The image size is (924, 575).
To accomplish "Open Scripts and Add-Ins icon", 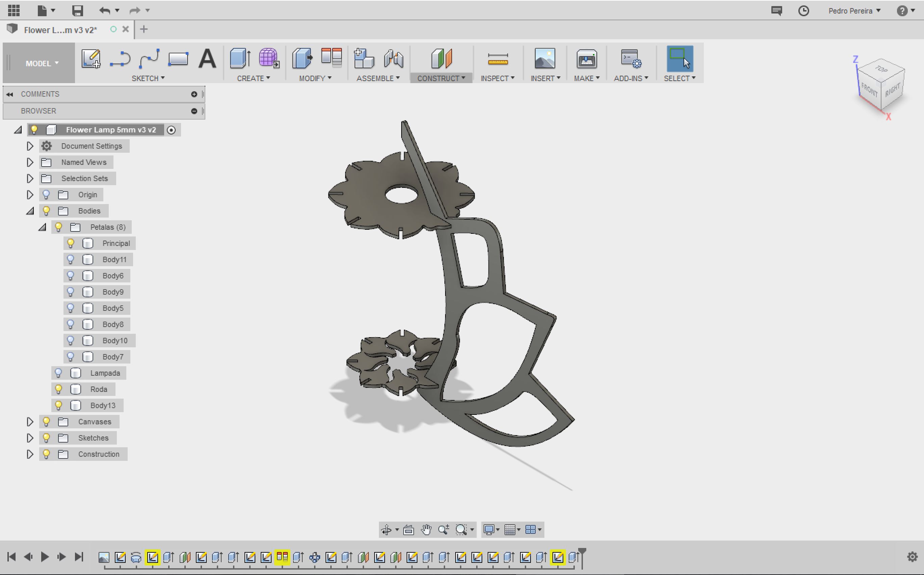I will [631, 58].
